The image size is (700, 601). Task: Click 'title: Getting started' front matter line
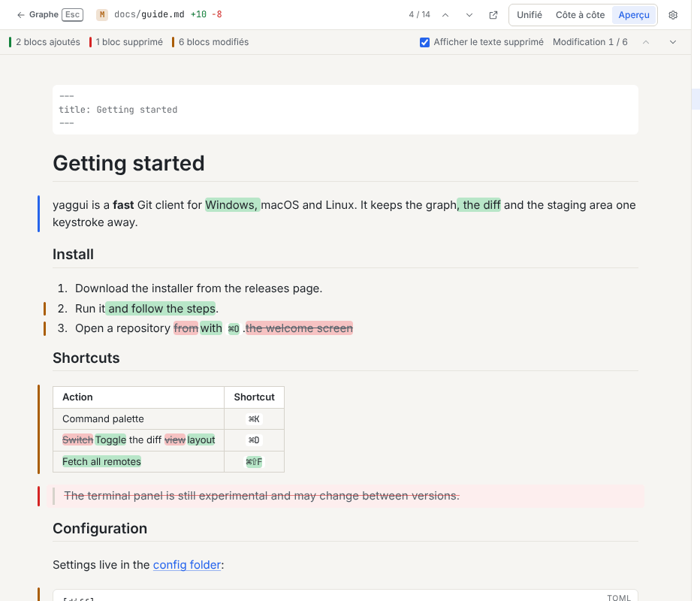[119, 110]
